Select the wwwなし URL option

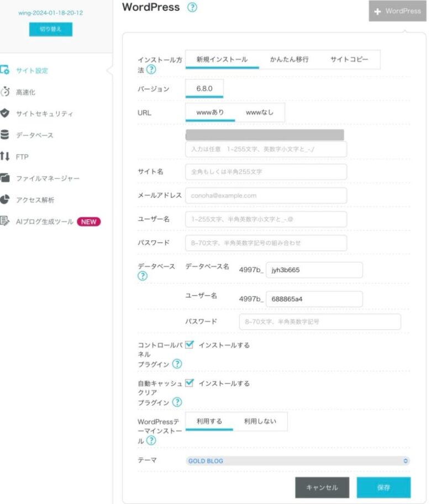click(260, 113)
